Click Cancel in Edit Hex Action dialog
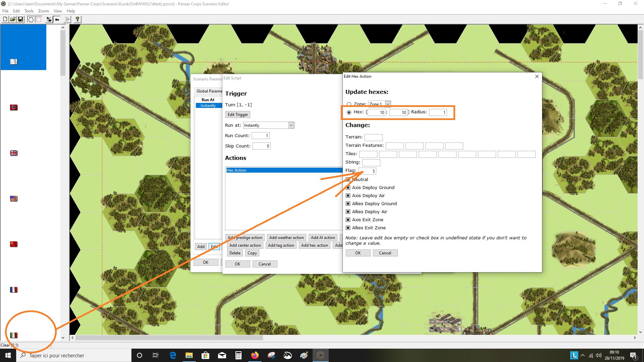Image resolution: width=644 pixels, height=362 pixels. tap(385, 253)
